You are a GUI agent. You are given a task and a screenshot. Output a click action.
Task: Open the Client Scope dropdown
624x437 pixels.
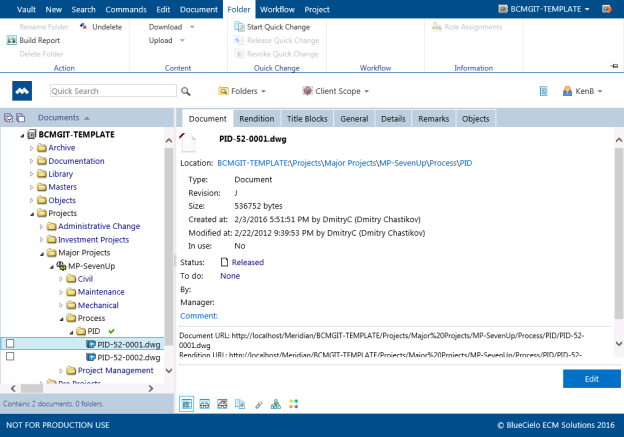coord(335,91)
